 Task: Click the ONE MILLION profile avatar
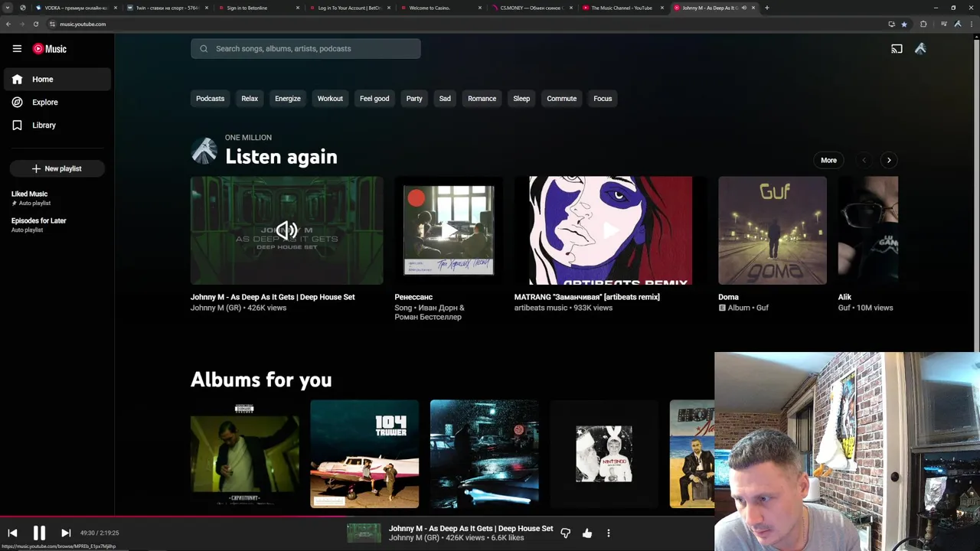pyautogui.click(x=204, y=151)
